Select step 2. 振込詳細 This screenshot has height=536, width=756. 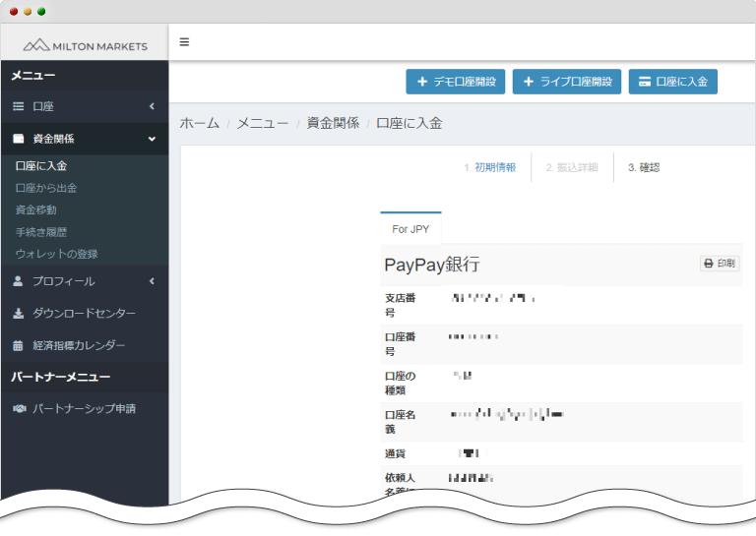tap(572, 167)
